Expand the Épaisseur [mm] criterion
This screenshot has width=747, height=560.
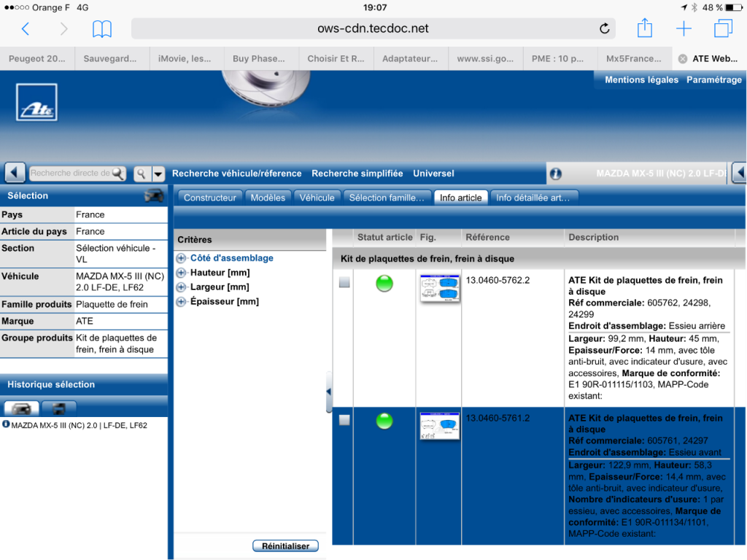[x=181, y=302]
